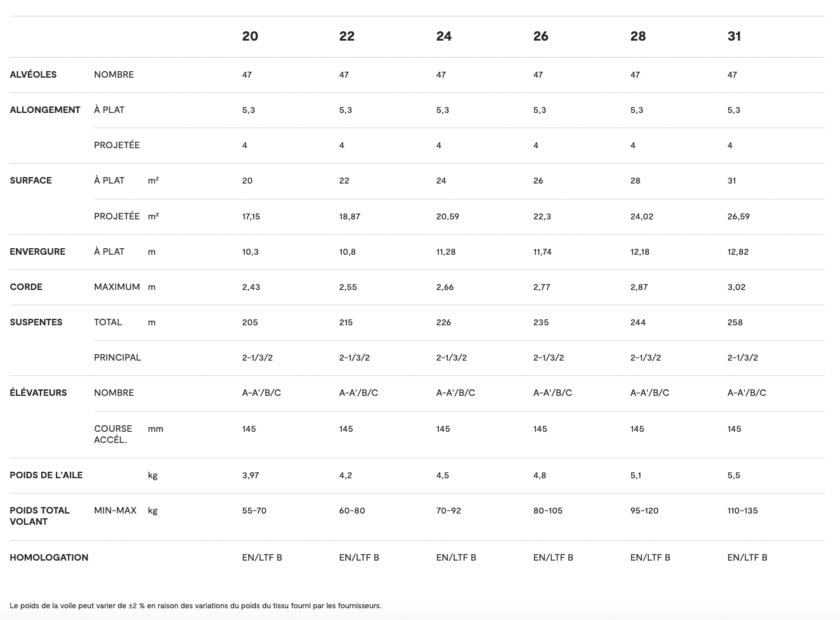Image resolution: width=840 pixels, height=620 pixels.
Task: Select the SURFACE row heading
Action: pyautogui.click(x=31, y=181)
